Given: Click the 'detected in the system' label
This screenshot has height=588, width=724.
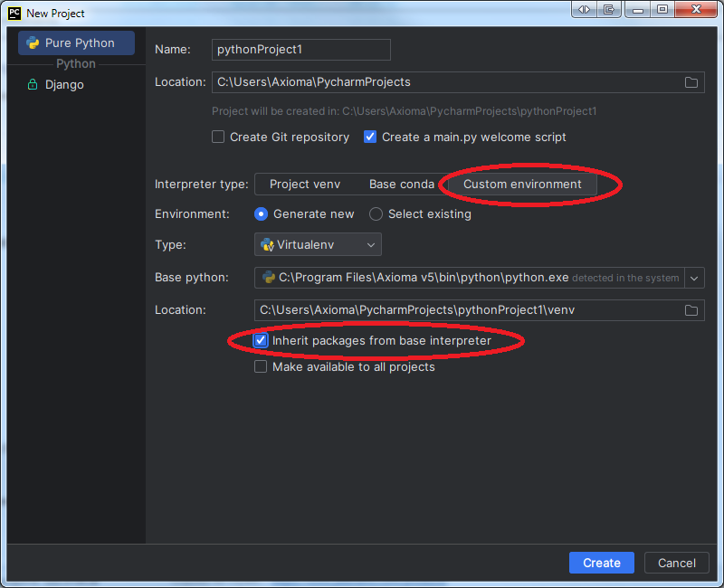Looking at the screenshot, I should (625, 278).
